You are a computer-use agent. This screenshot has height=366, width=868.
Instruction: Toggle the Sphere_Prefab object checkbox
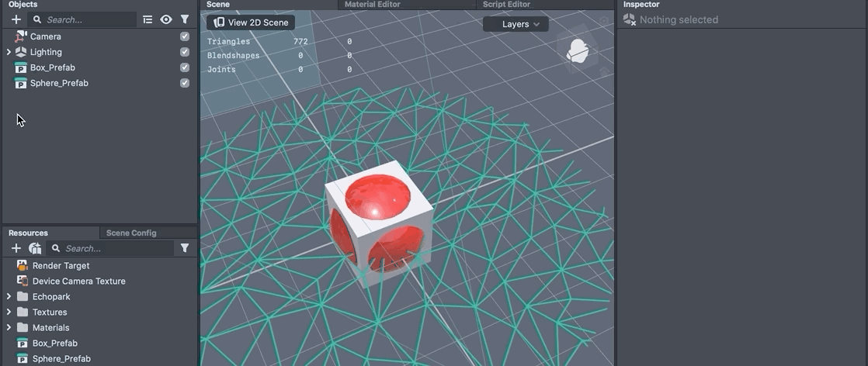[185, 83]
